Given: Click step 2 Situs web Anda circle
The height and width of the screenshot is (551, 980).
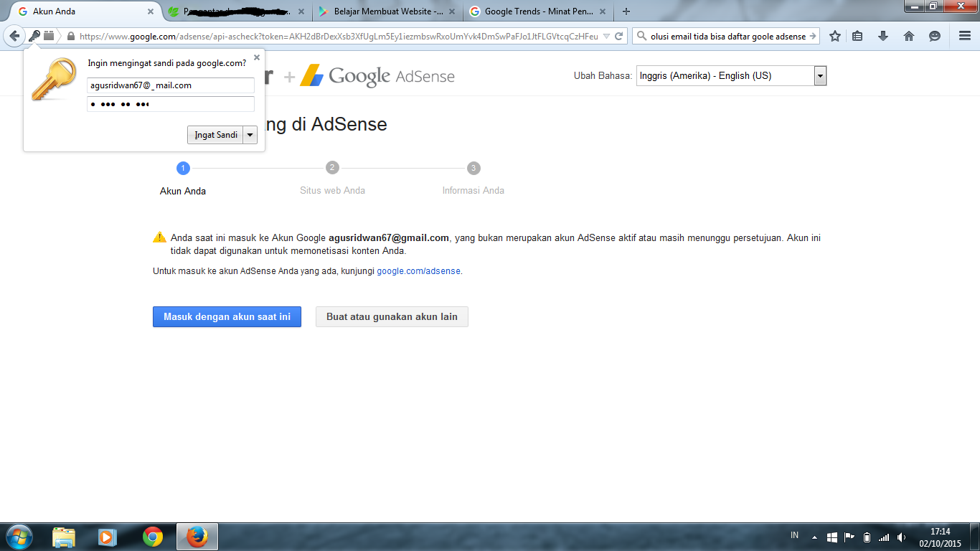Looking at the screenshot, I should tap(332, 168).
